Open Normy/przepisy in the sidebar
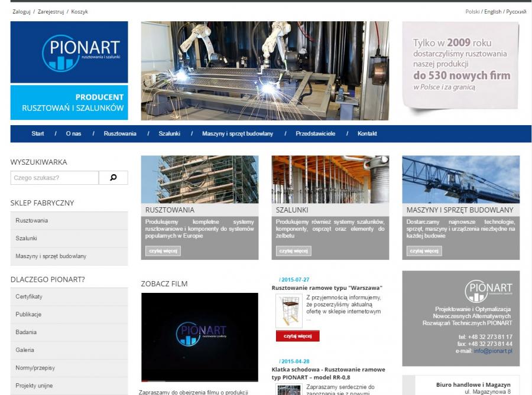This screenshot has height=395, width=532. click(x=69, y=368)
